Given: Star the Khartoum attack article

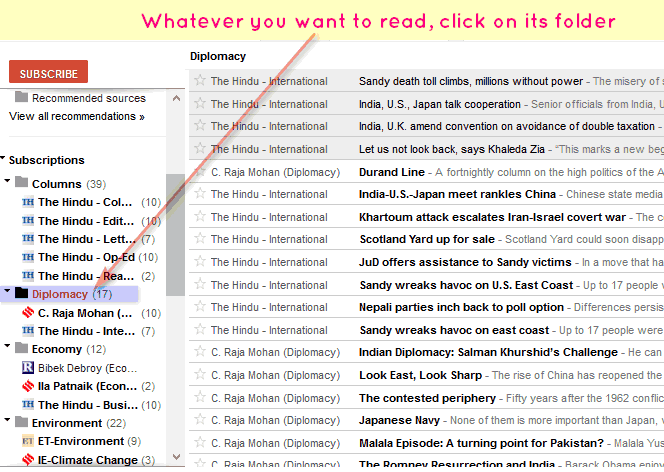Looking at the screenshot, I should coord(200,216).
